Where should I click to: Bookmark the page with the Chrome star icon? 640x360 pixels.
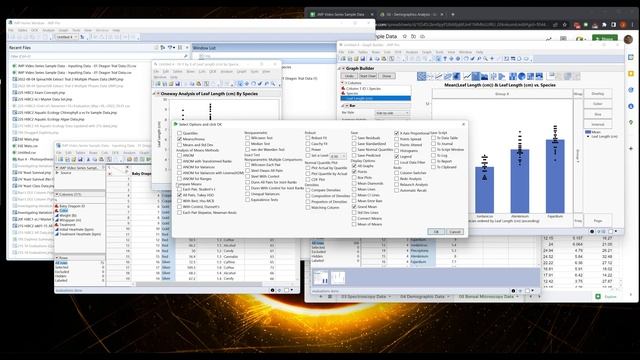click(564, 25)
